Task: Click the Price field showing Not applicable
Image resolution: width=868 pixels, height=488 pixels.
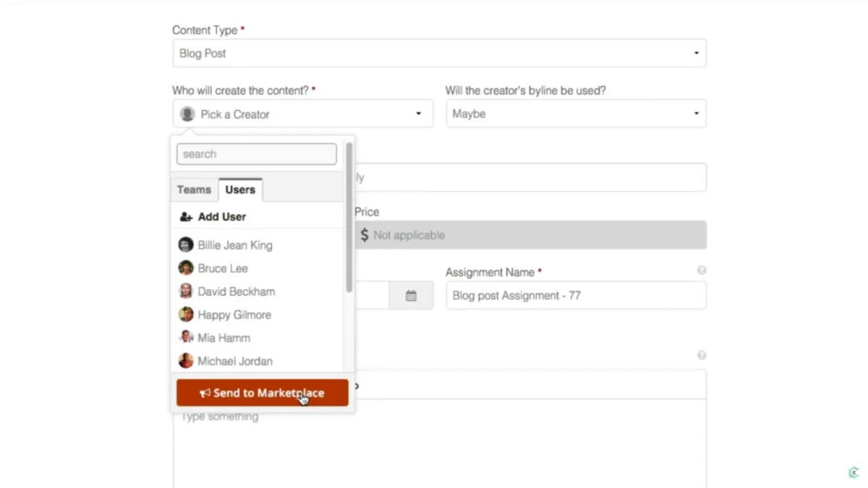Action: click(x=530, y=235)
